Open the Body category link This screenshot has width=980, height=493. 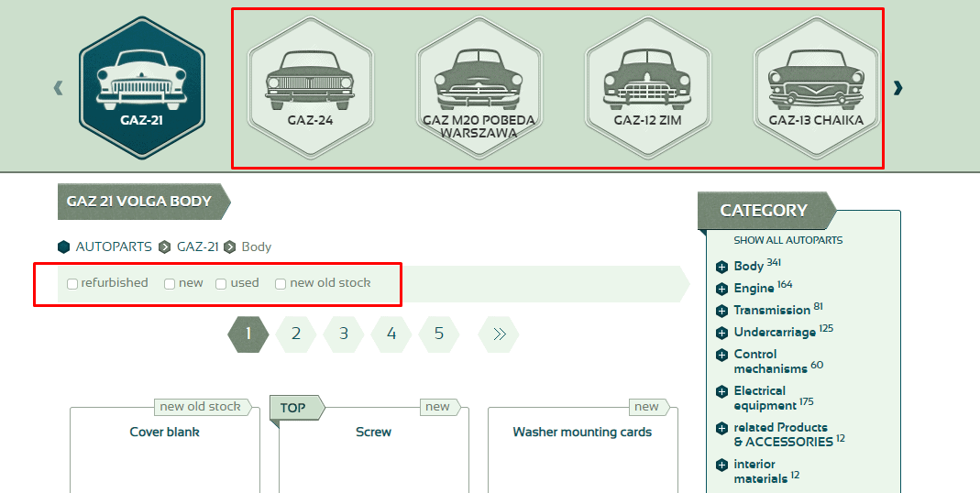pos(749,266)
